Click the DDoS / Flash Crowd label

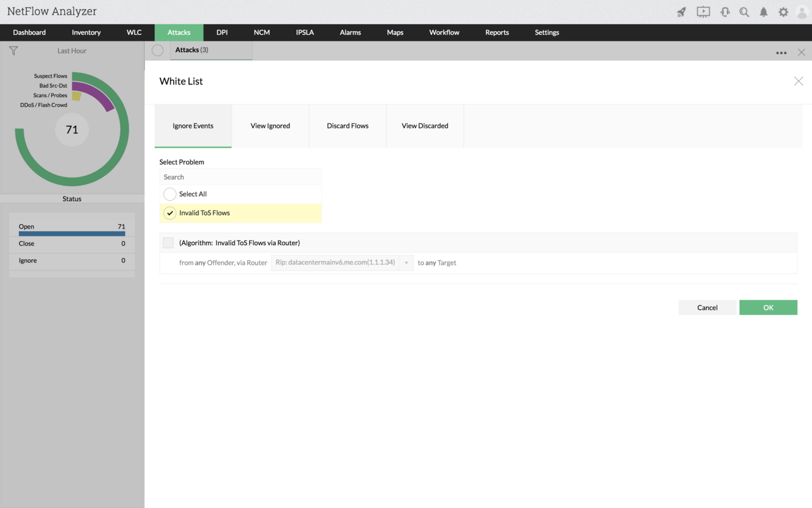pyautogui.click(x=44, y=105)
